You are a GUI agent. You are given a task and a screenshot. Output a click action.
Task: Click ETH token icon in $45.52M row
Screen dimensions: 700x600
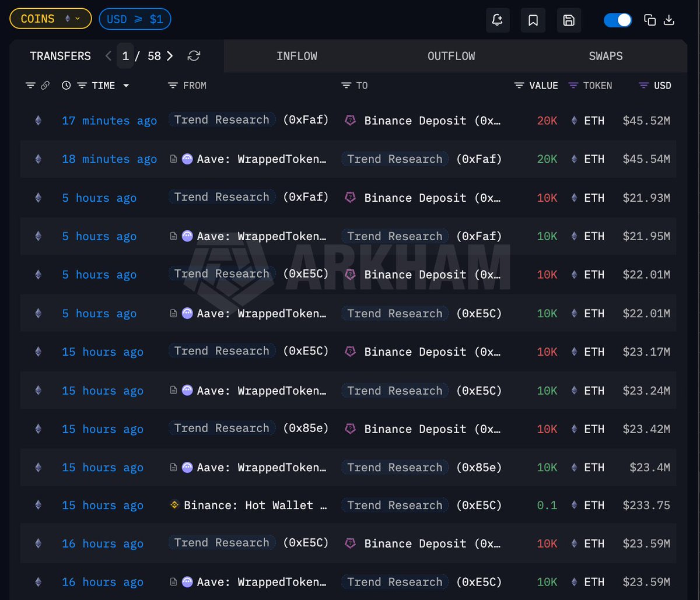(x=574, y=121)
